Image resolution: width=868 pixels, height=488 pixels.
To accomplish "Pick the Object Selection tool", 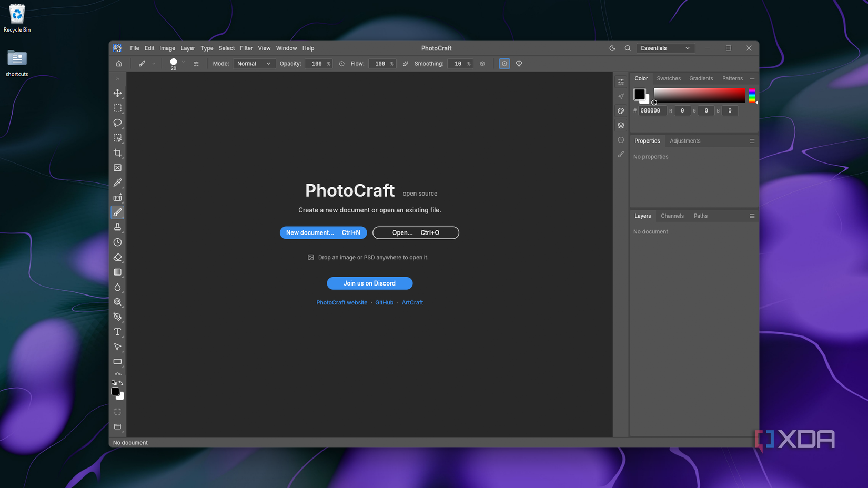I will tap(117, 138).
